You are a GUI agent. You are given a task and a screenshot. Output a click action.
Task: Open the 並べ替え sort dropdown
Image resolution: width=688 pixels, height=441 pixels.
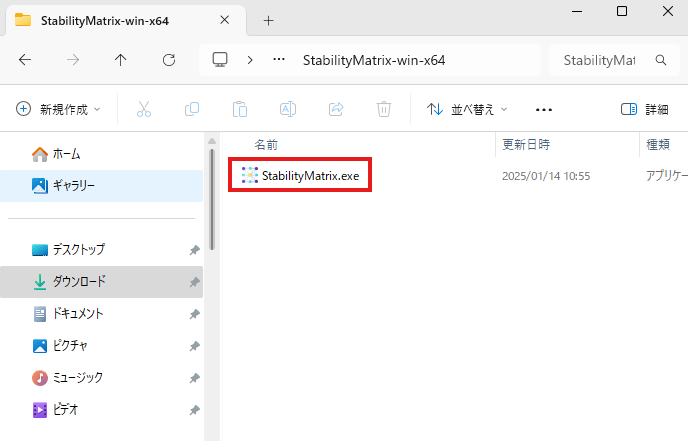(x=467, y=109)
